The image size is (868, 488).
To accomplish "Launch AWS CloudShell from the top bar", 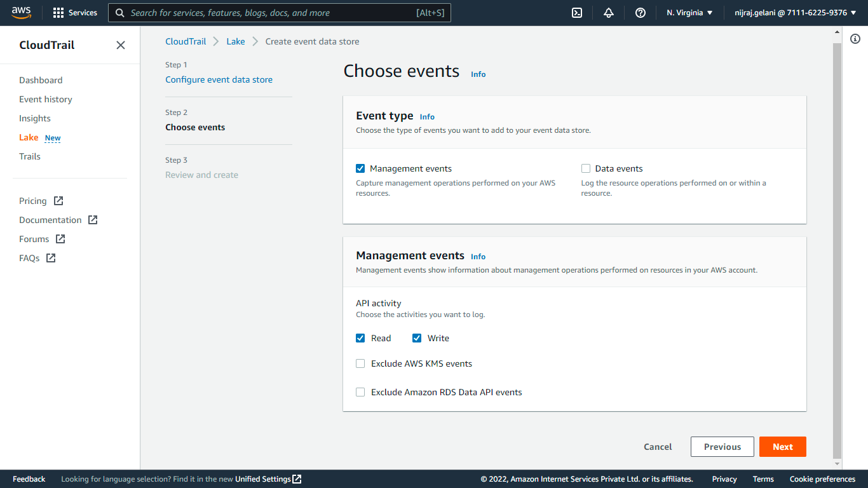I will pos(576,12).
